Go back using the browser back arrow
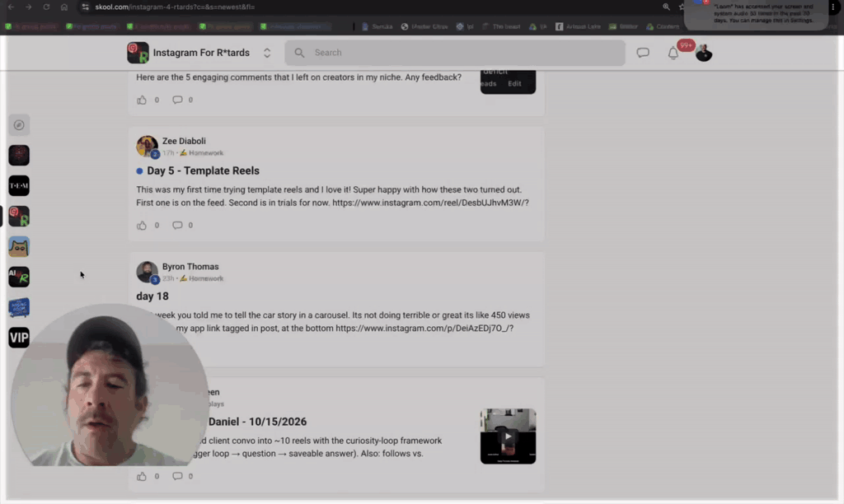The height and width of the screenshot is (504, 844). point(11,7)
